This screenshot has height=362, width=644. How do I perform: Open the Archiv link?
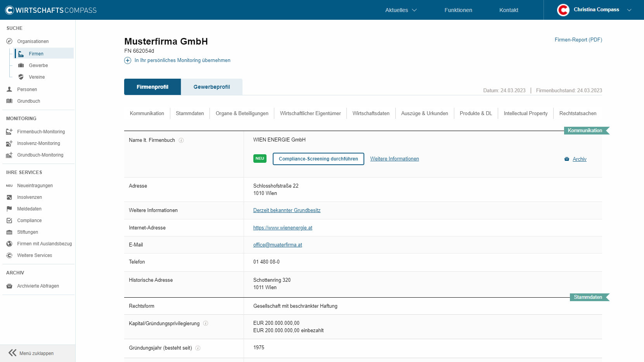click(x=580, y=159)
